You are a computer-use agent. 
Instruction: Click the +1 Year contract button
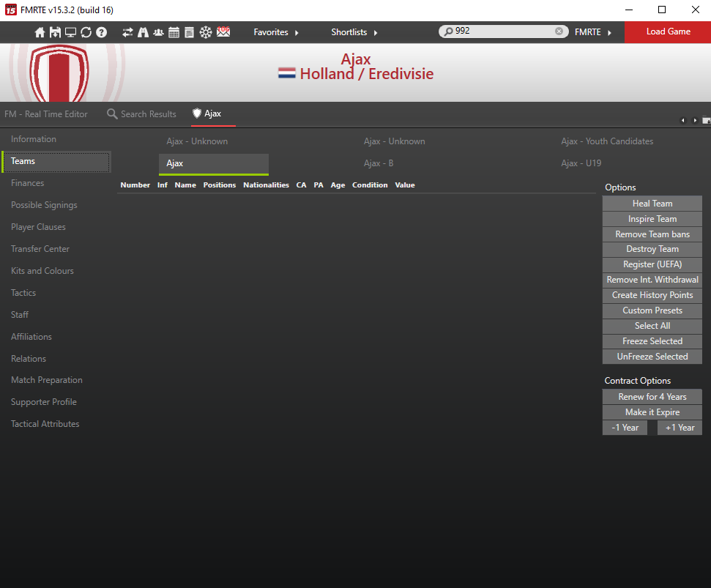680,428
